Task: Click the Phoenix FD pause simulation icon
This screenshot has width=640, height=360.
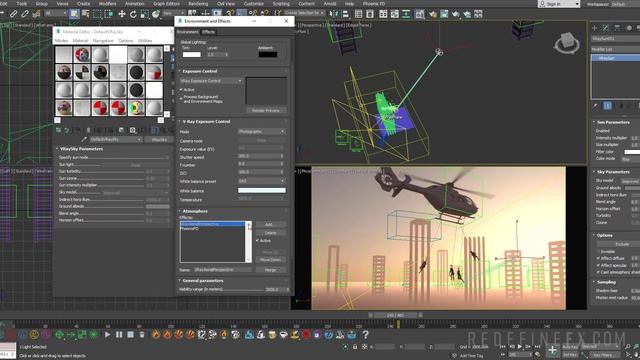Action: [119, 335]
